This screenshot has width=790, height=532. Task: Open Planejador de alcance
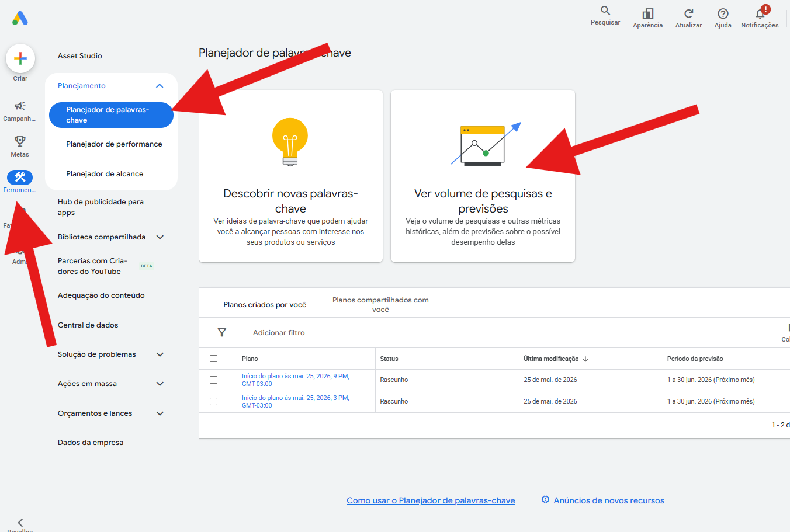click(105, 174)
